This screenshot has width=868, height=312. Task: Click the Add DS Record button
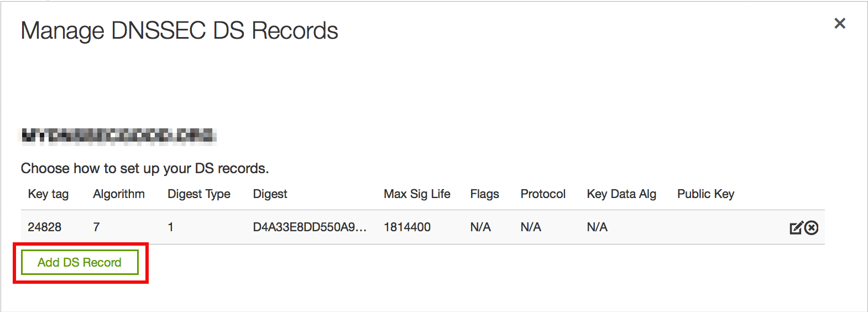tap(80, 262)
